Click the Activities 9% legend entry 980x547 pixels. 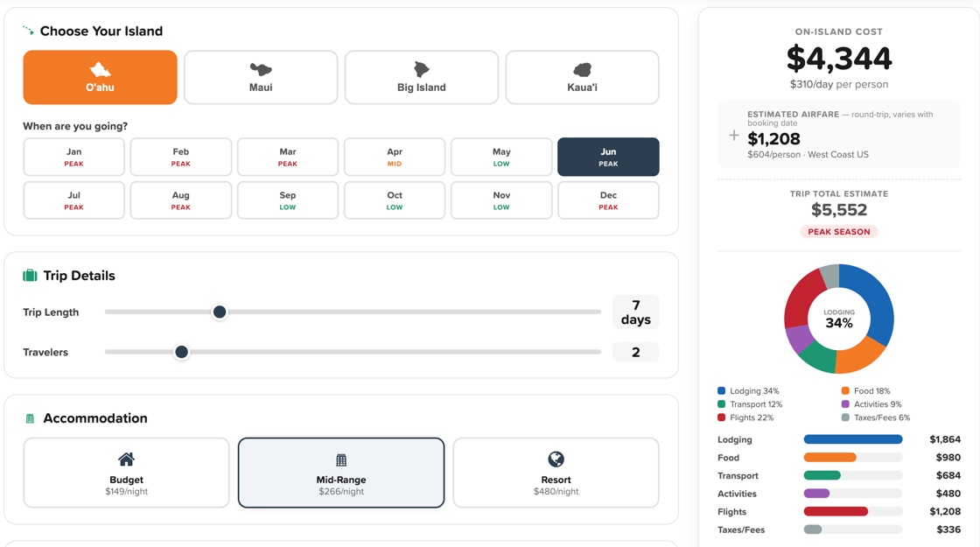[871, 404]
